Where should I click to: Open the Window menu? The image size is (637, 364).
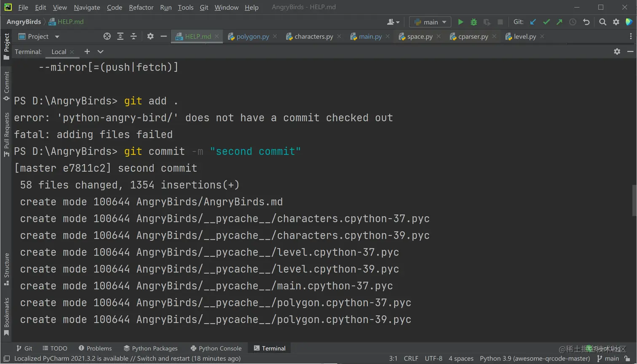(226, 7)
